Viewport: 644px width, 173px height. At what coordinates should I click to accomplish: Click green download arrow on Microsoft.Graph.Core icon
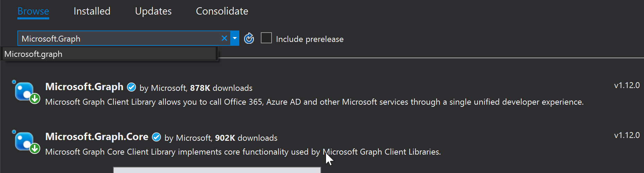click(35, 149)
